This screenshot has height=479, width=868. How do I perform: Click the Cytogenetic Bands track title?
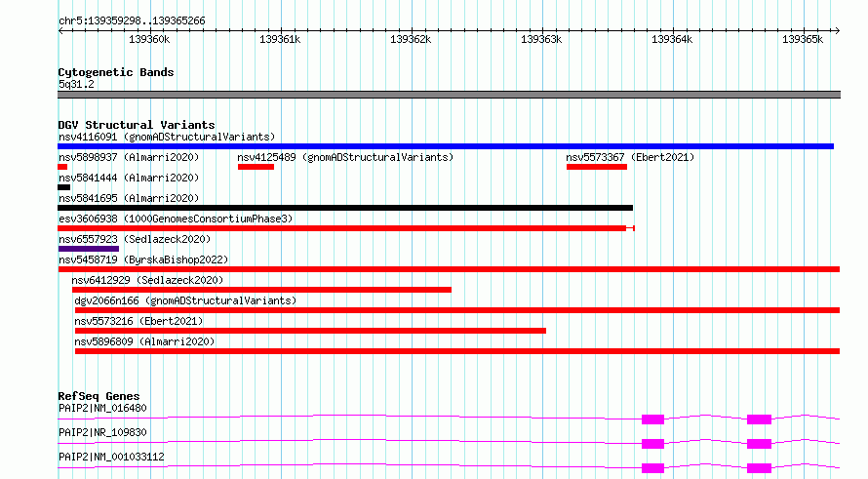pyautogui.click(x=116, y=72)
